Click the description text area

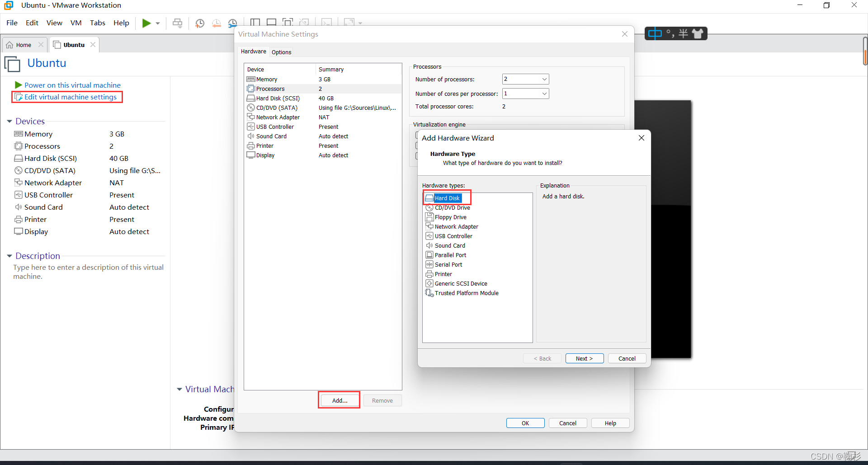coord(88,272)
